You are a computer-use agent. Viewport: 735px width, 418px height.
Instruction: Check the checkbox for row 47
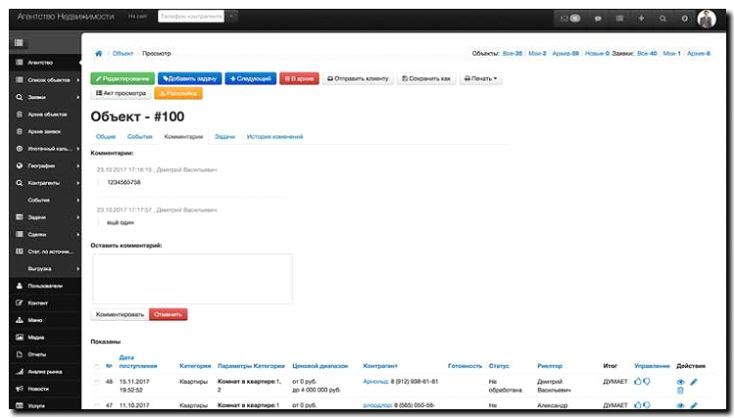tap(97, 406)
